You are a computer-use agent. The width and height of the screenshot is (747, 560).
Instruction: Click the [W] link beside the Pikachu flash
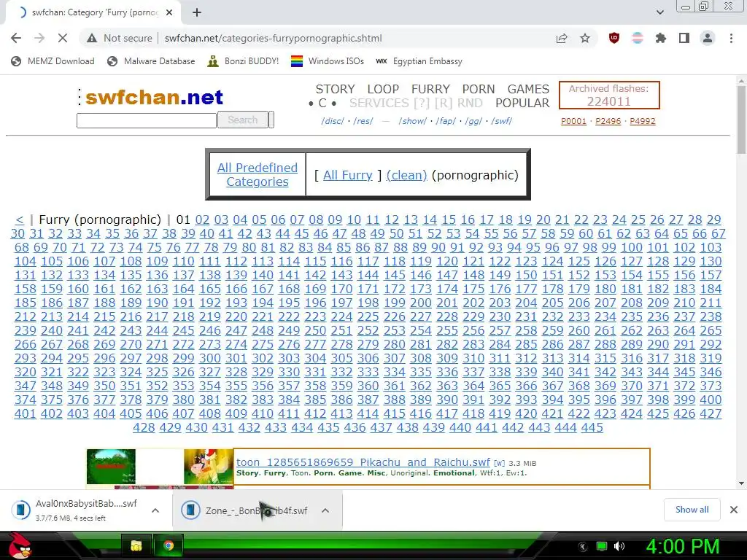coord(499,463)
